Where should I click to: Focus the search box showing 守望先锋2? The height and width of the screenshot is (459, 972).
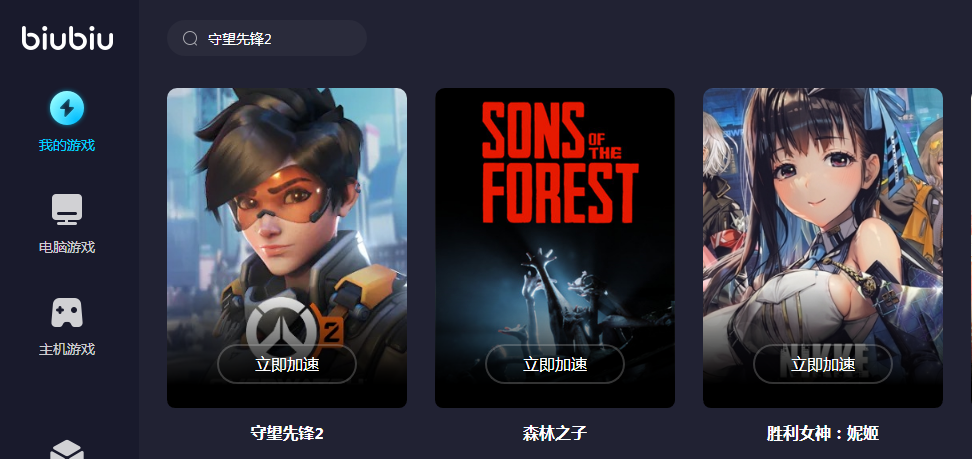click(x=267, y=38)
